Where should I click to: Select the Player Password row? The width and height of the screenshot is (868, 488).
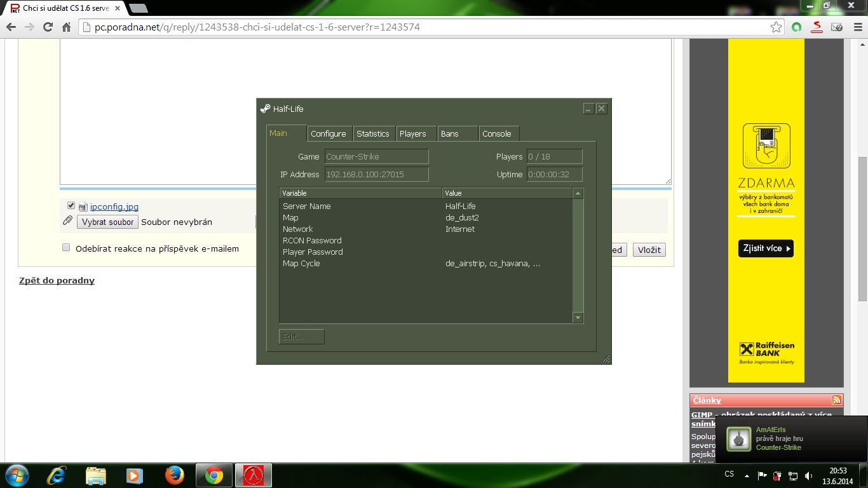426,252
